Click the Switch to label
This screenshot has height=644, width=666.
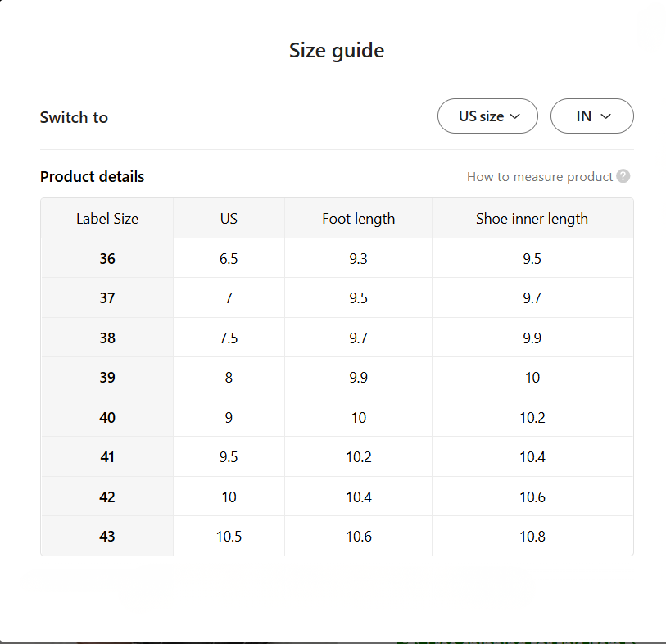coord(74,117)
